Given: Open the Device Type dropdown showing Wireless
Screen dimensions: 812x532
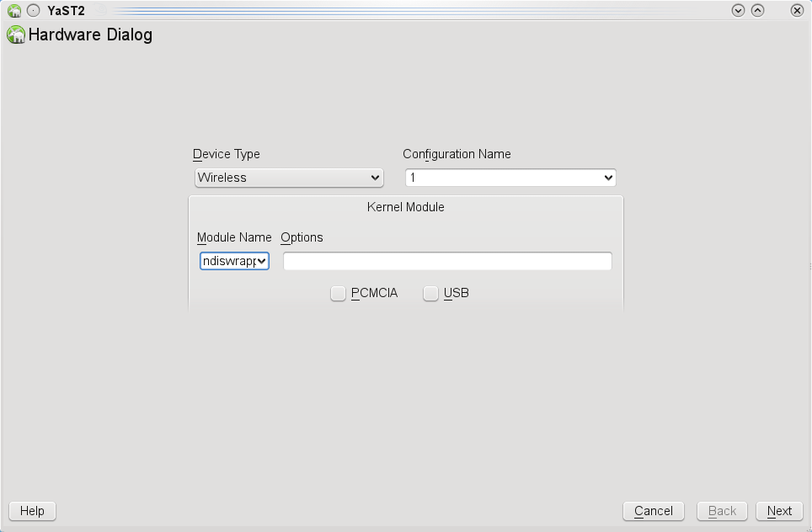Looking at the screenshot, I should coord(289,178).
